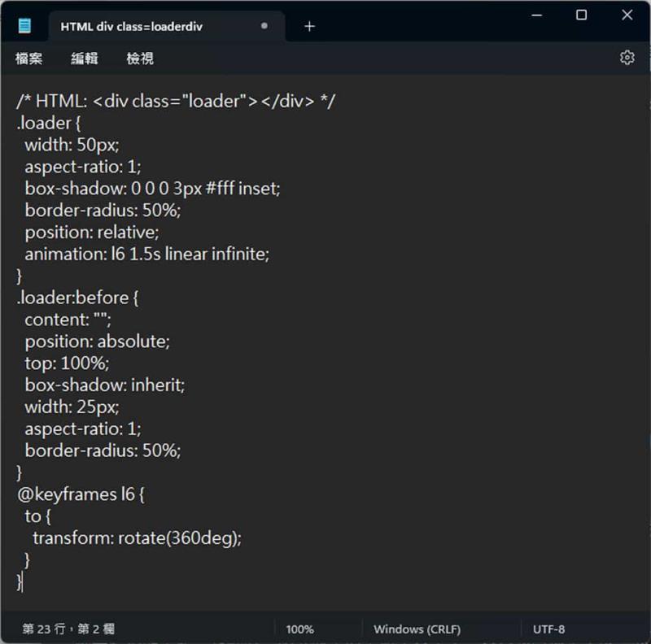Maximize the Notepad window

582,15
